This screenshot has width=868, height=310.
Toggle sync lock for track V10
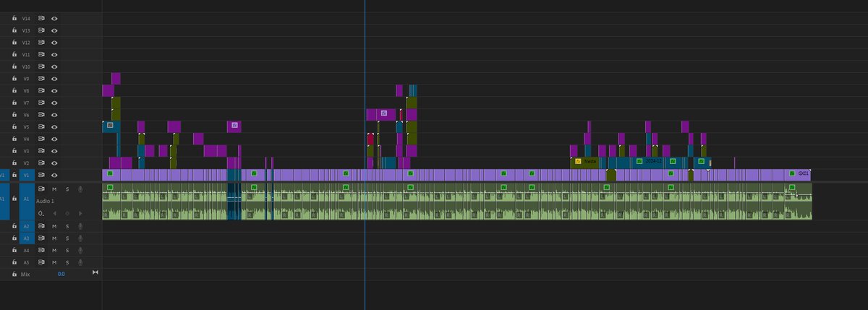(41, 66)
